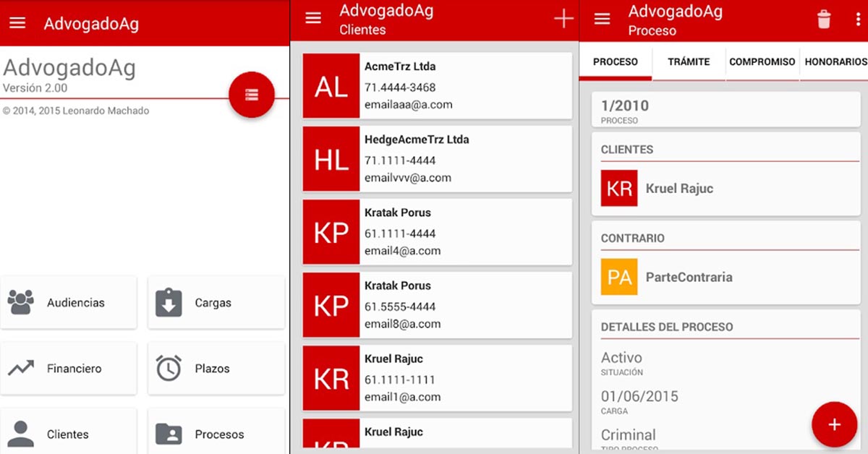The width and height of the screenshot is (868, 454).
Task: Delete process with trash icon
Action: point(824,19)
